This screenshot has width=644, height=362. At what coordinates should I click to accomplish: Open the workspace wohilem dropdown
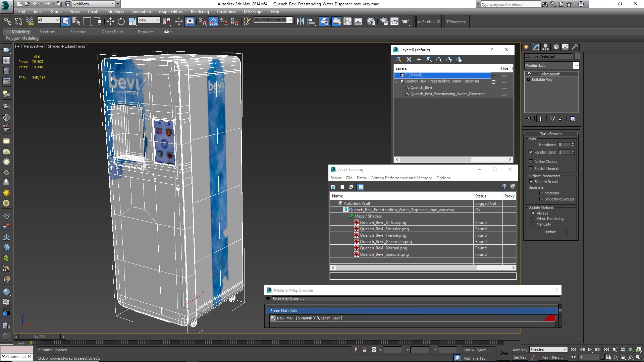pyautogui.click(x=94, y=4)
